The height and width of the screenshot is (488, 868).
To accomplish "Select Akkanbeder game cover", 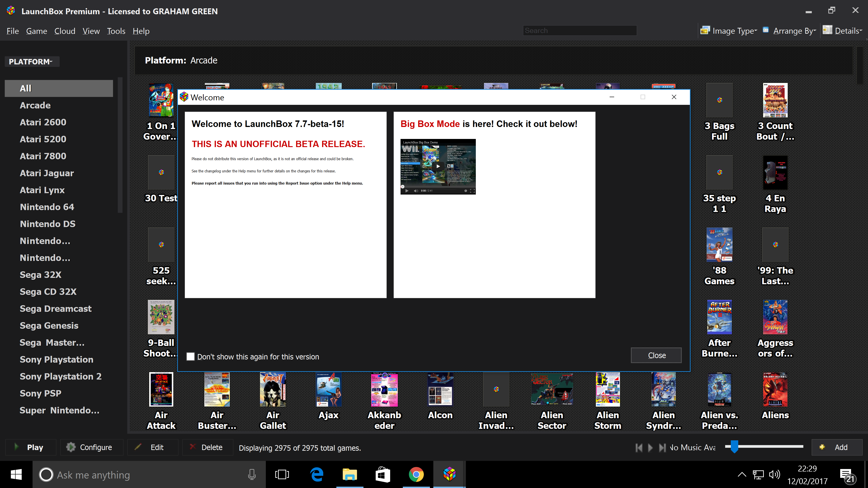I will click(384, 389).
